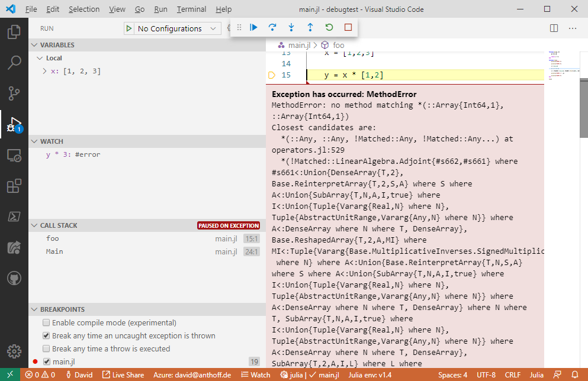Restart the debug session

point(329,27)
